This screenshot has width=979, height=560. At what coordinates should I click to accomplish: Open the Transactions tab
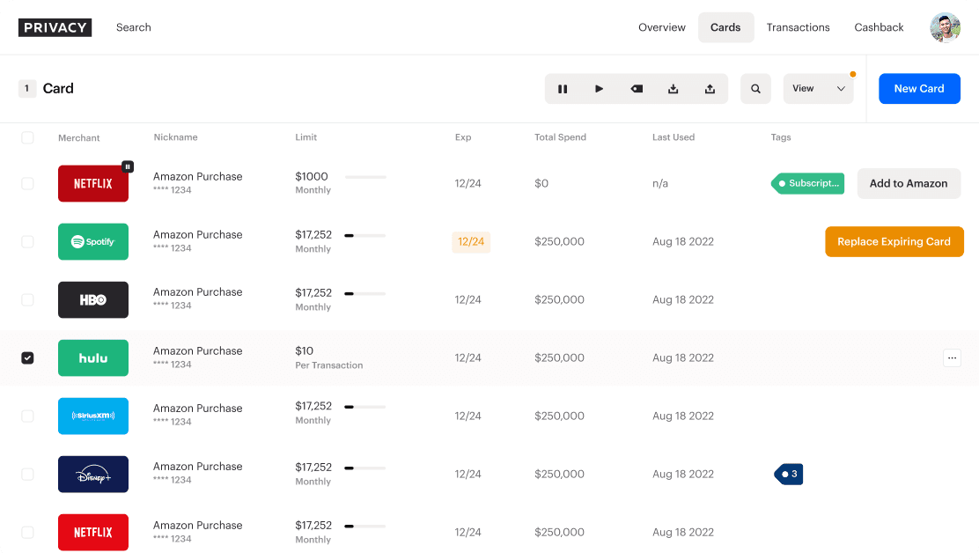click(798, 27)
